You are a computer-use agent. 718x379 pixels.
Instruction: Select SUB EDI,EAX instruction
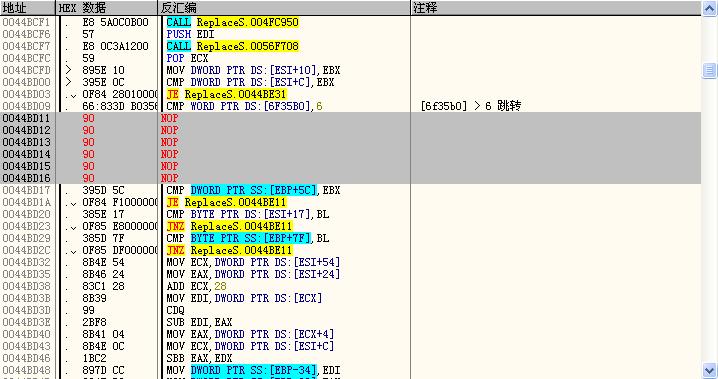tap(199, 322)
